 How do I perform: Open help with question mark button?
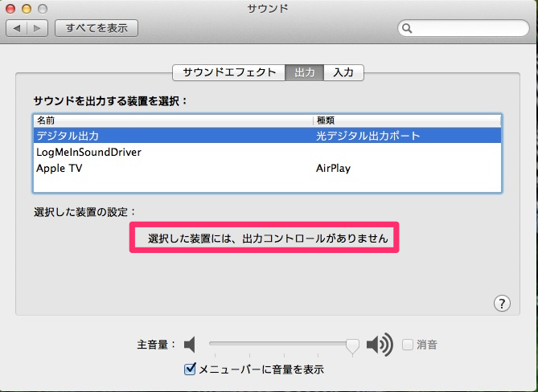point(502,304)
